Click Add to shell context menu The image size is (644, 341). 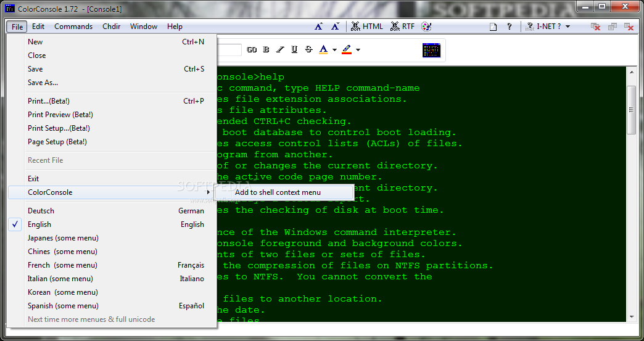[284, 192]
